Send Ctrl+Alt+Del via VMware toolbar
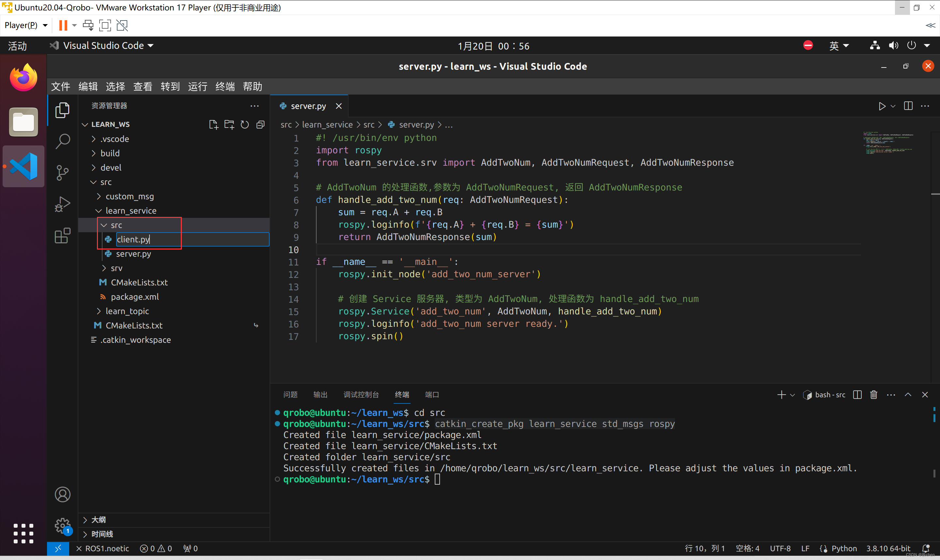940x560 pixels. (x=88, y=25)
